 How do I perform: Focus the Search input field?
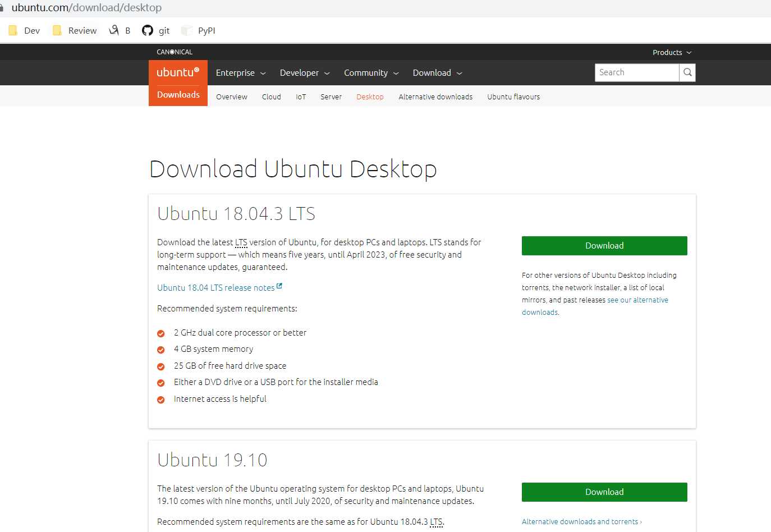pos(637,72)
